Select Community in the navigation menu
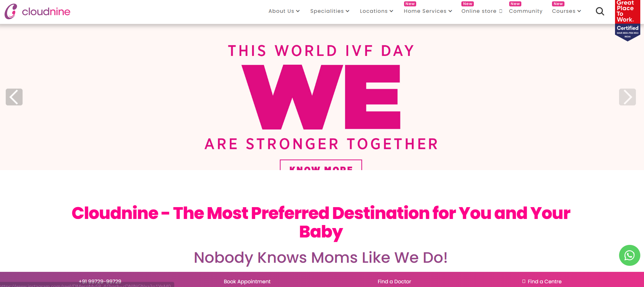644x287 pixels. coord(525,11)
